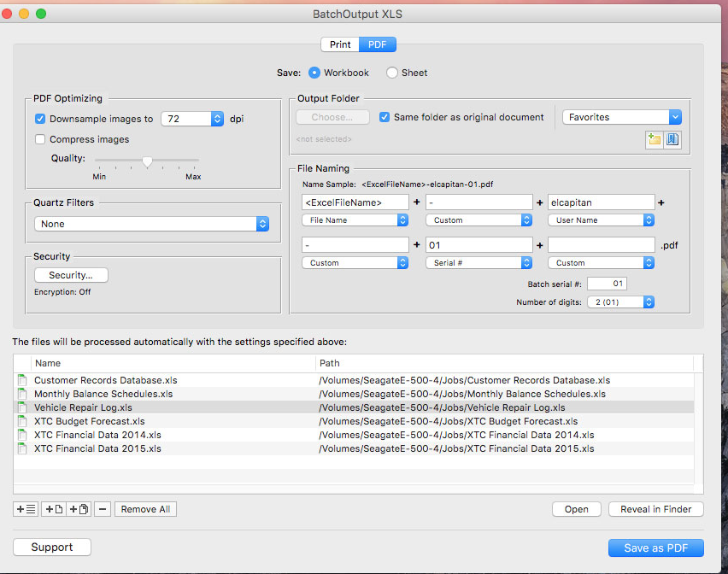The width and height of the screenshot is (728, 574).
Task: Switch to the Print tab
Action: [340, 44]
